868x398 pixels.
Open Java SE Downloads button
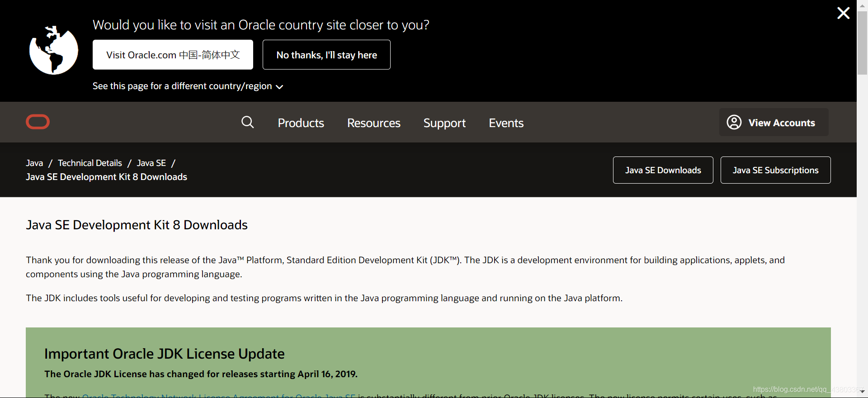tap(663, 170)
